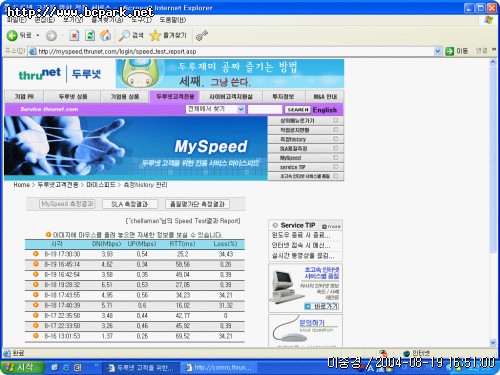Click the Refresh page icon

click(90, 35)
